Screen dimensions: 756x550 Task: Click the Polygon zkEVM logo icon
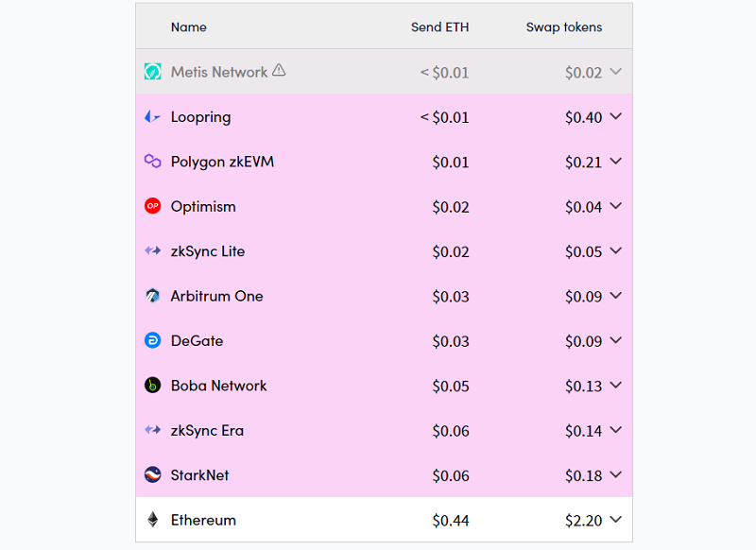click(x=152, y=162)
